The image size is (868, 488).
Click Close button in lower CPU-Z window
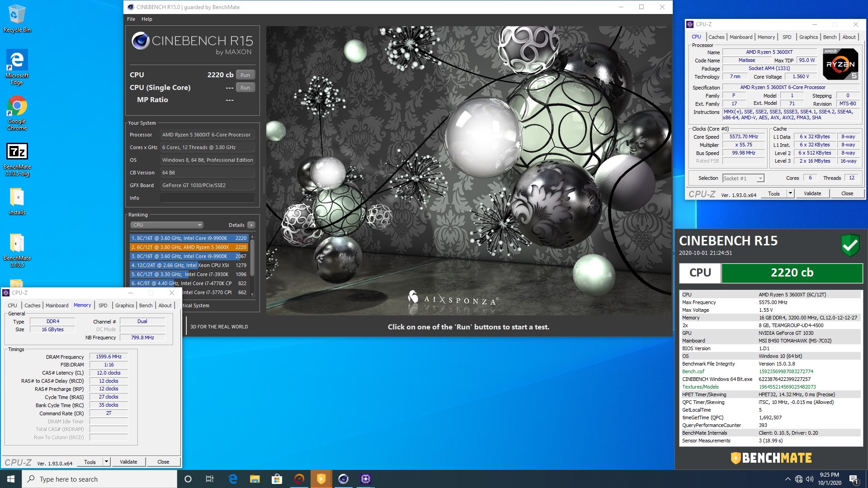point(163,462)
